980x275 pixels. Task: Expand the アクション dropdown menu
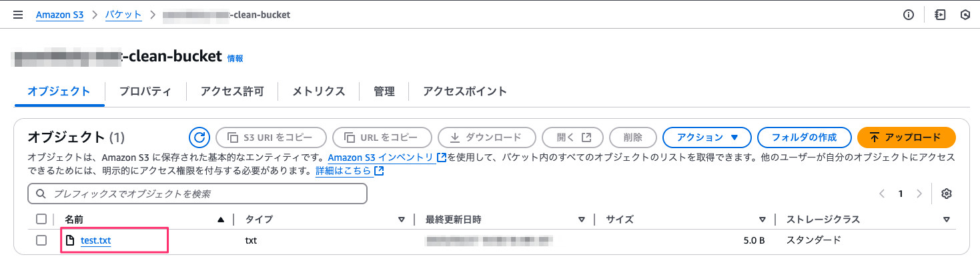pyautogui.click(x=707, y=137)
